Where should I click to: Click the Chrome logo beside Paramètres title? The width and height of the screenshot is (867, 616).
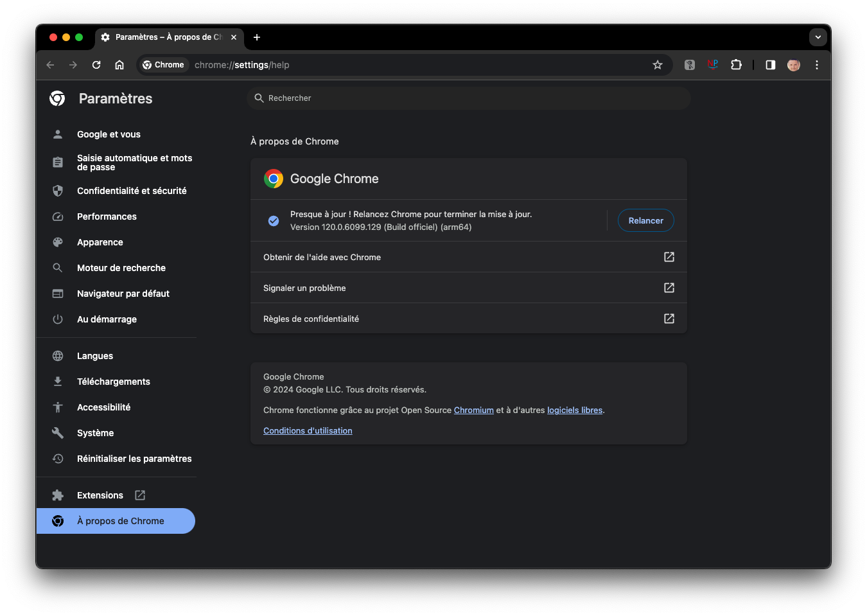click(57, 98)
